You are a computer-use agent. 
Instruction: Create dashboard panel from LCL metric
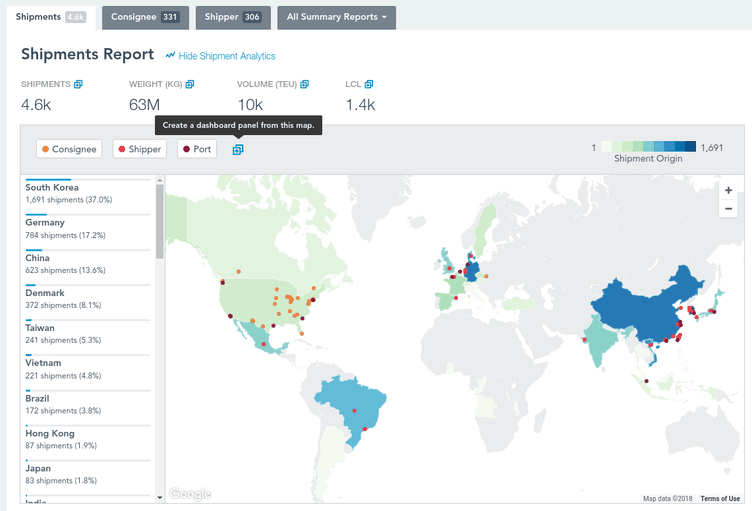click(x=369, y=84)
